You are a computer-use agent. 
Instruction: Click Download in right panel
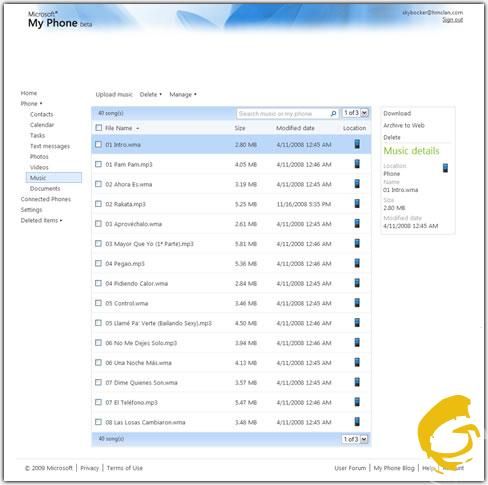(x=397, y=113)
